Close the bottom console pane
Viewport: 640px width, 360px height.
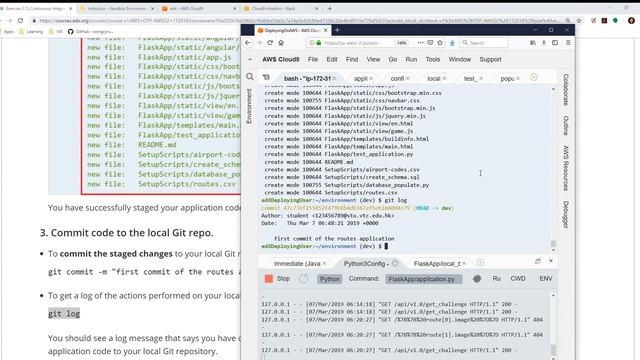pos(551,261)
